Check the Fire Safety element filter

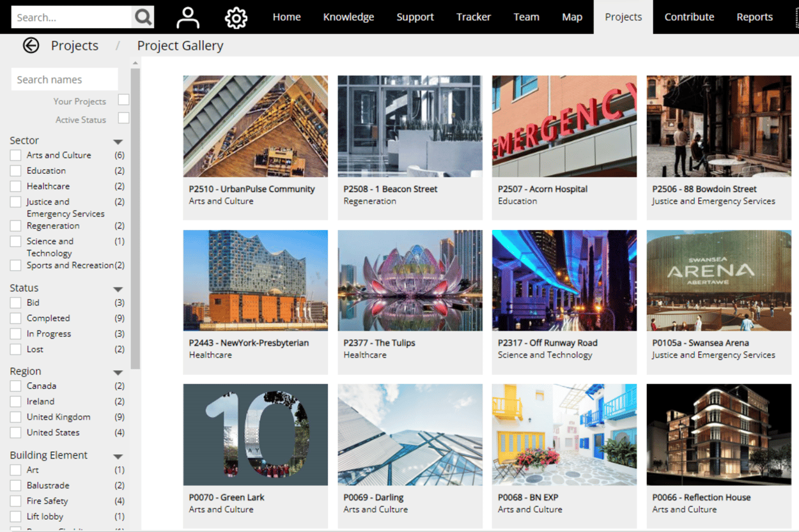tap(16, 501)
